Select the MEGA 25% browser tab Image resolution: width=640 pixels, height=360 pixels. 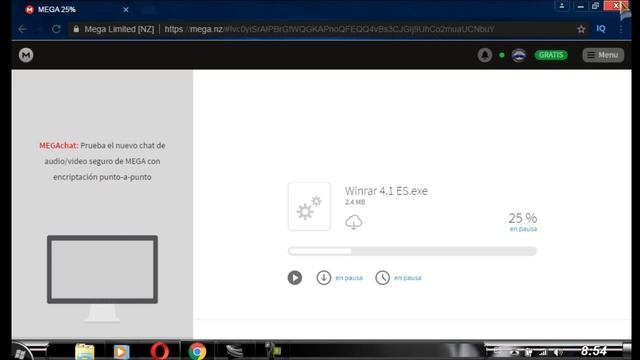coord(76,9)
